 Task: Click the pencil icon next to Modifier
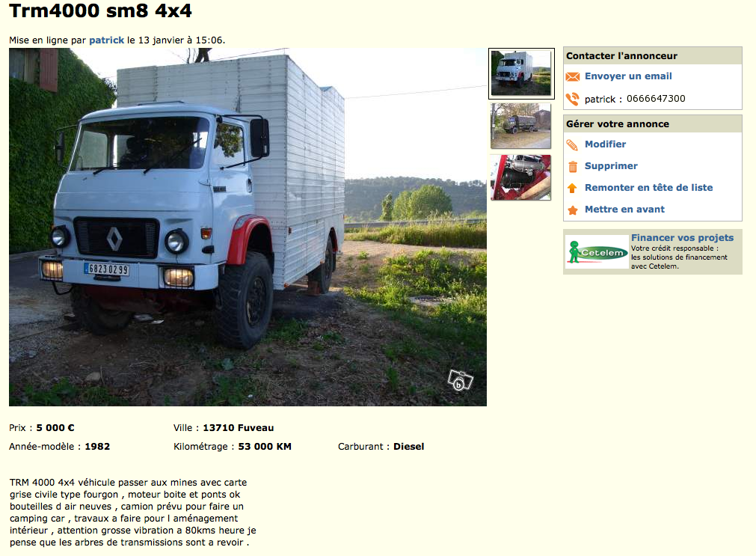[x=572, y=144]
